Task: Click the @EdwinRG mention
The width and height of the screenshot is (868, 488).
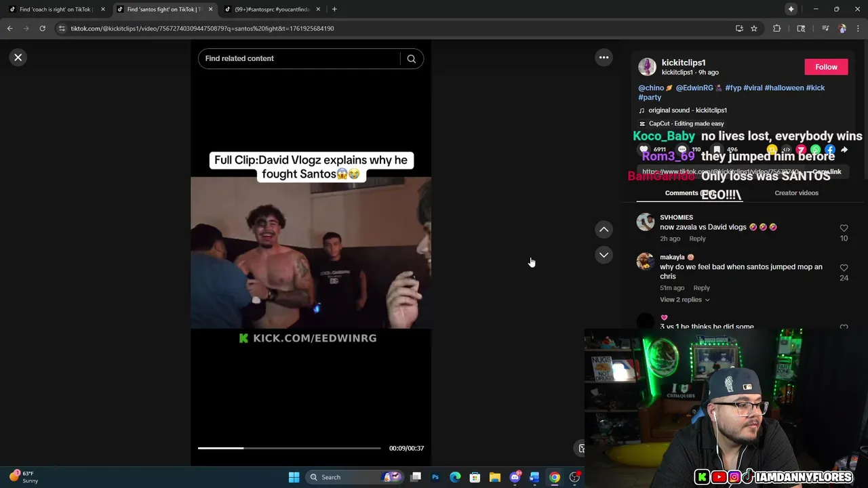Action: tap(694, 88)
